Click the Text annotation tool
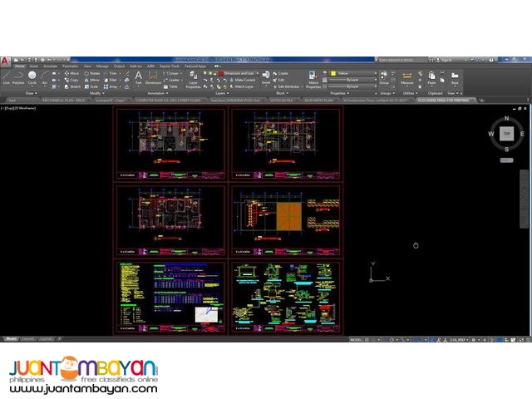This screenshot has height=399, width=532. coord(138,77)
